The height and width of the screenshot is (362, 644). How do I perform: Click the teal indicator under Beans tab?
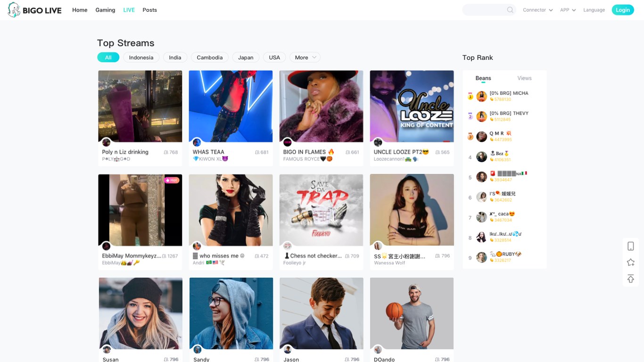pyautogui.click(x=483, y=83)
